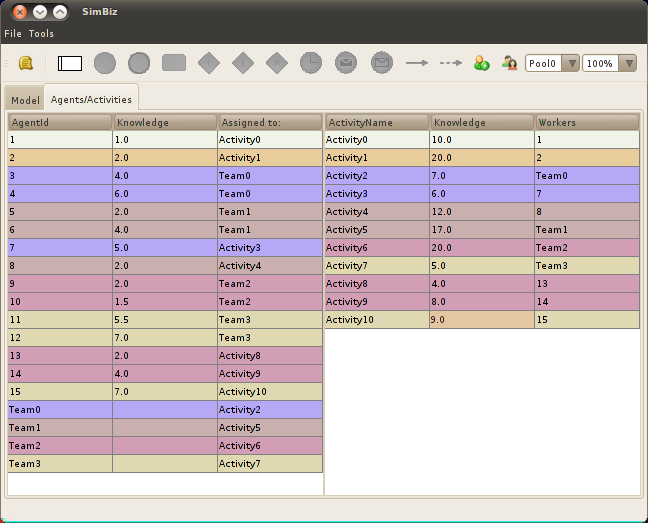This screenshot has width=648, height=523.
Task: Click Activity9 in Assigned to column
Action: click(x=270, y=373)
